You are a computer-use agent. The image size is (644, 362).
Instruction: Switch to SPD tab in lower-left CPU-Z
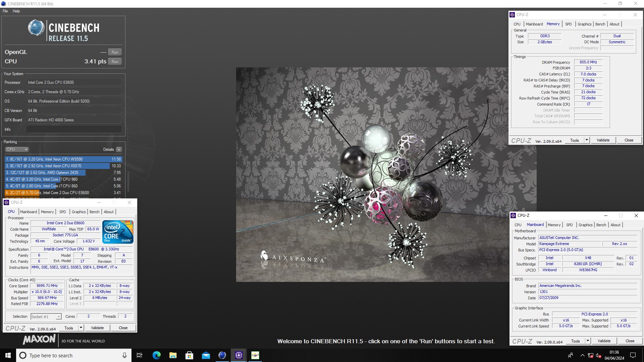pyautogui.click(x=63, y=212)
